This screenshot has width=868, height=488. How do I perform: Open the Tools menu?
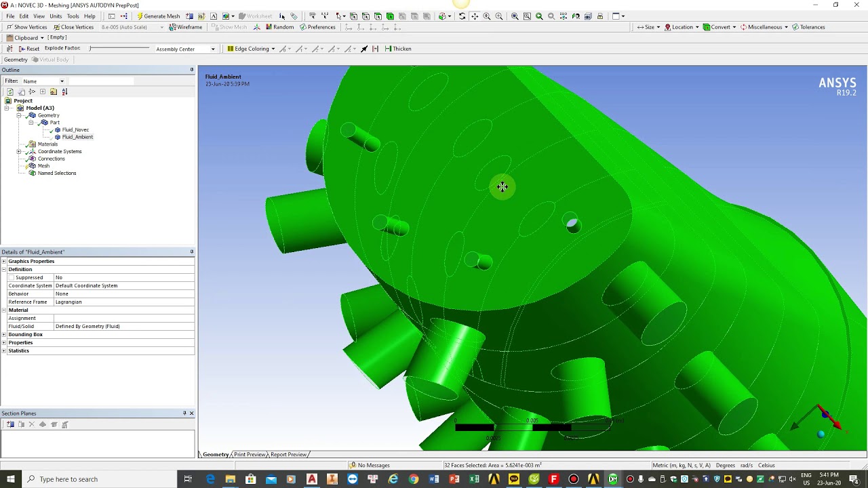click(x=73, y=16)
